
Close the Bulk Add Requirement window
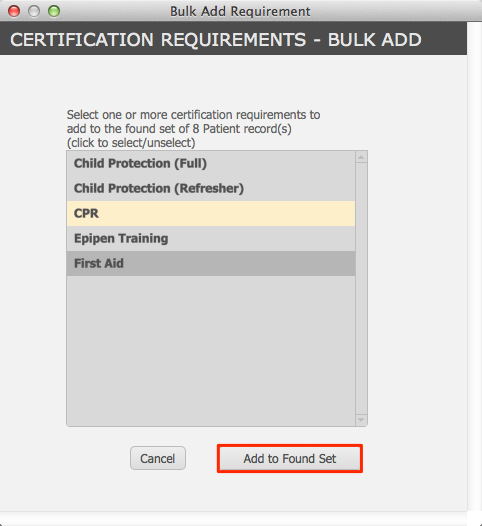point(14,11)
